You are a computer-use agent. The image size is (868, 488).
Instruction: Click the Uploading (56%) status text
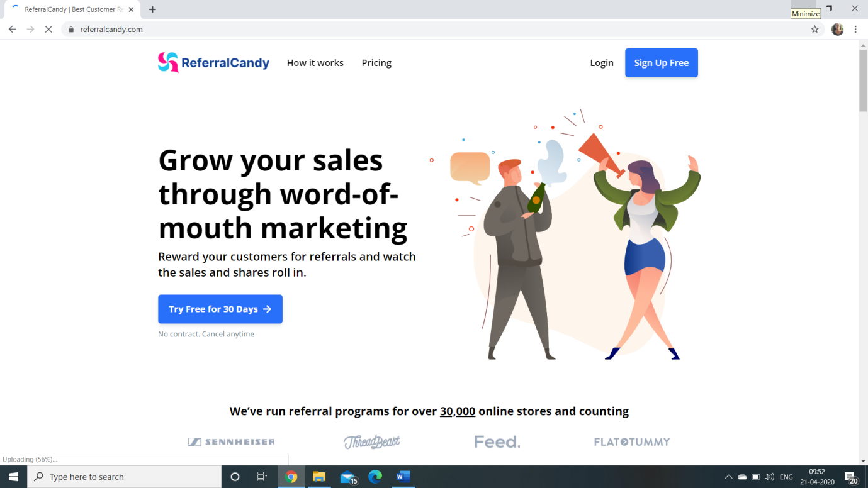[x=30, y=459]
